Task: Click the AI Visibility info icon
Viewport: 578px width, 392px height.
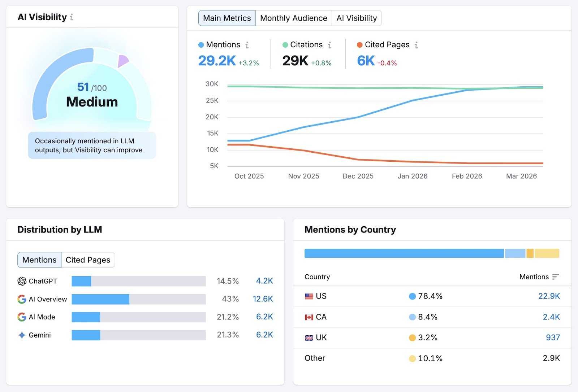Action: point(72,17)
